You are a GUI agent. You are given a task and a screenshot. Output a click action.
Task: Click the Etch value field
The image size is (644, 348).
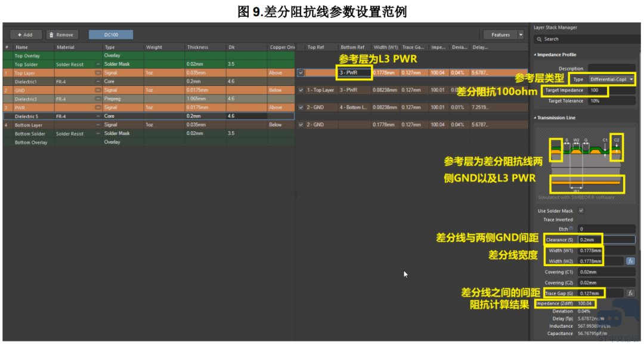coord(606,229)
